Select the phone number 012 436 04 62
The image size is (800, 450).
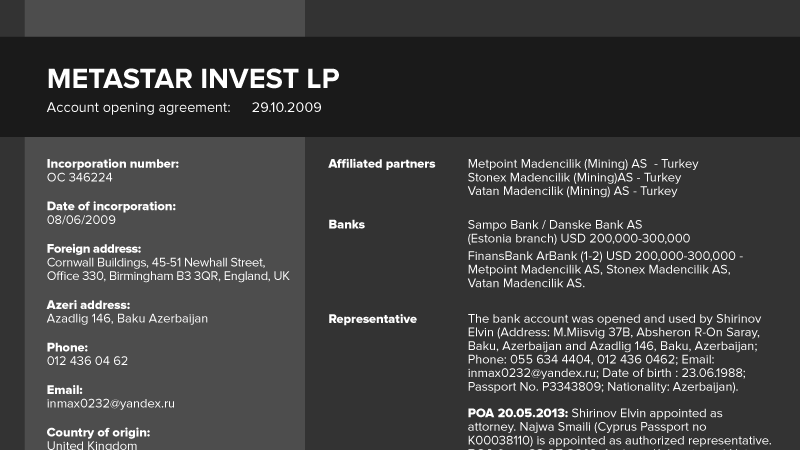pos(87,361)
